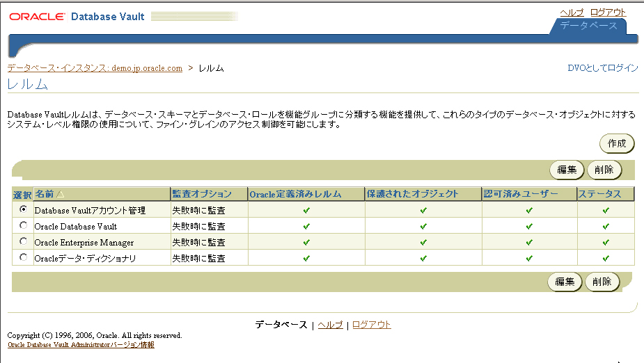Viewport: 644px width, 363px height.
Task: Click the upper 削除 button above the table
Action: (604, 170)
